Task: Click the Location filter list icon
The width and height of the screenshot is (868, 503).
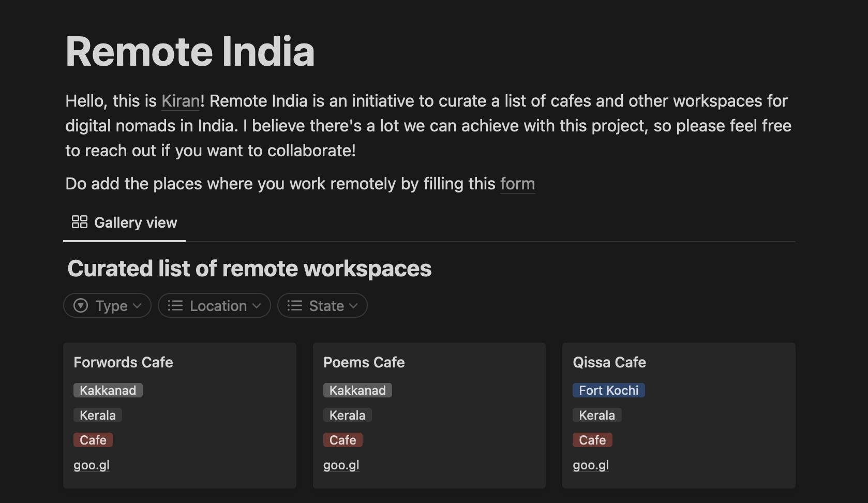Action: pos(175,306)
